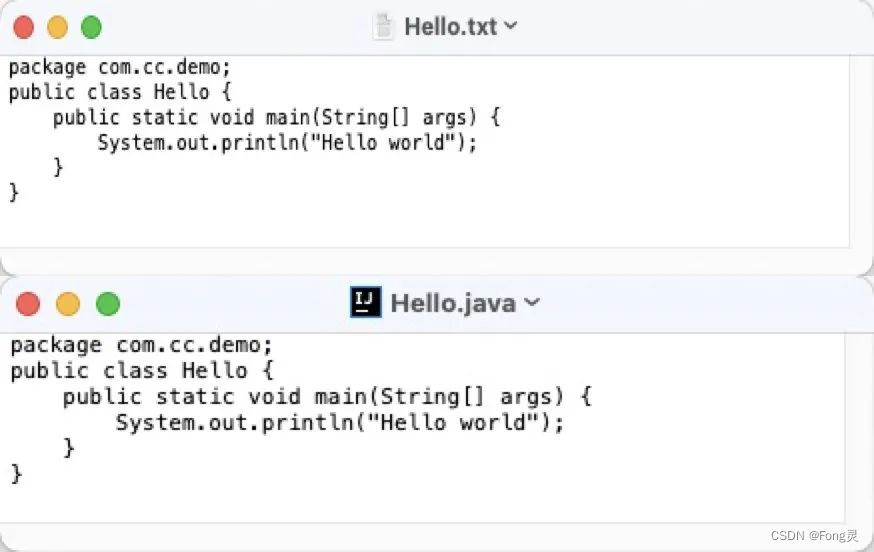Click "public class Hello" line in Hello.txt
The width and height of the screenshot is (874, 552).
click(x=109, y=92)
